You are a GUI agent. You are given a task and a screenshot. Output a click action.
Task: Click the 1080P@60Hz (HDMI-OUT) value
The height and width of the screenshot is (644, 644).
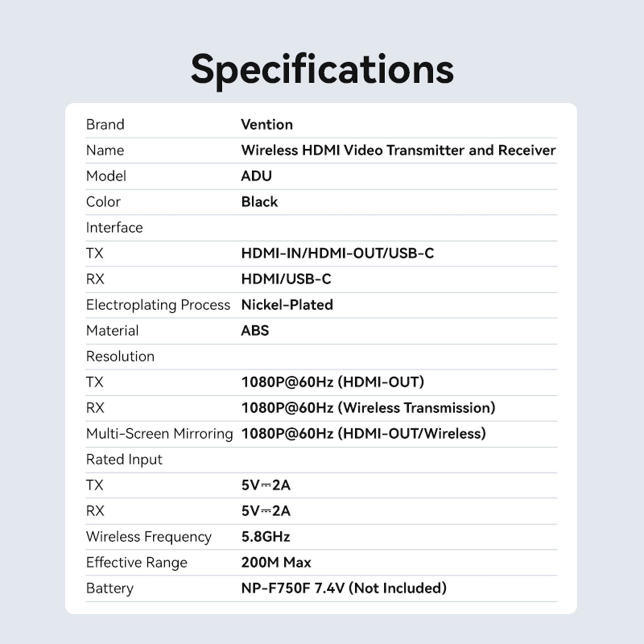[333, 382]
